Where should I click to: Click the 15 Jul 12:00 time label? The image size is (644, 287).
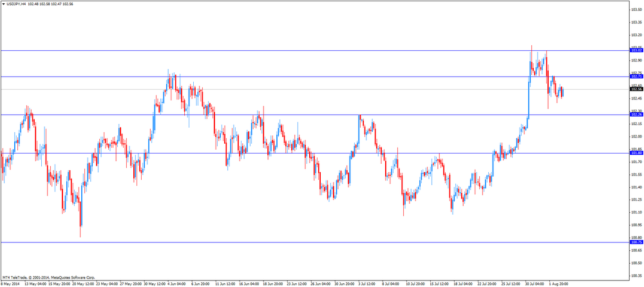point(440,284)
